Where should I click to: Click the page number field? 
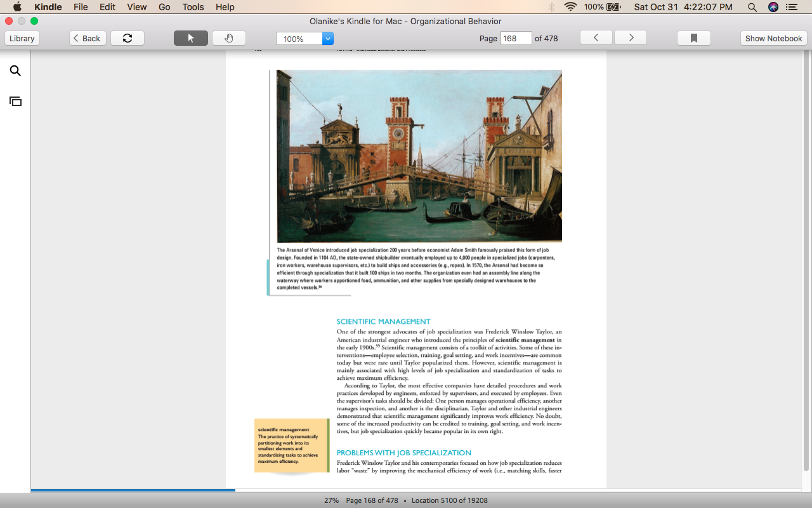tap(516, 38)
